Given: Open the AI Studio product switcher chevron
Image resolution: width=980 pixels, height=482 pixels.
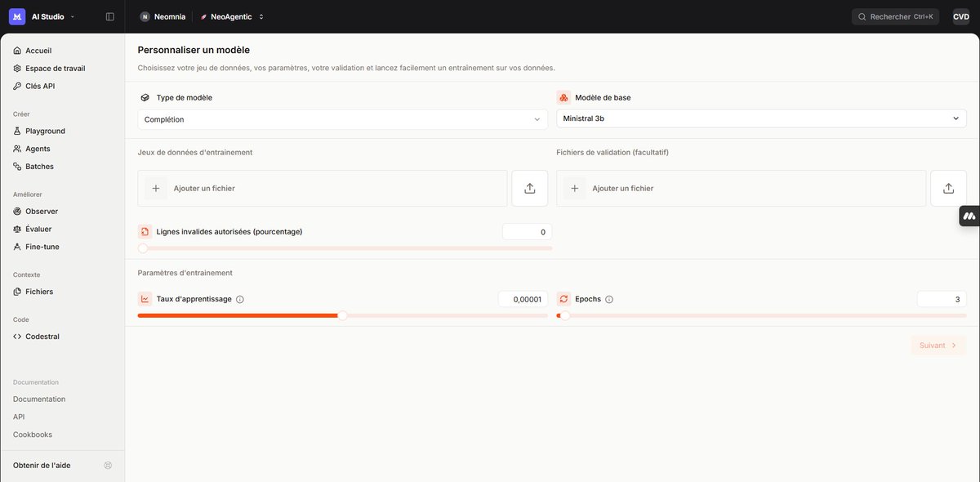Looking at the screenshot, I should (73, 16).
